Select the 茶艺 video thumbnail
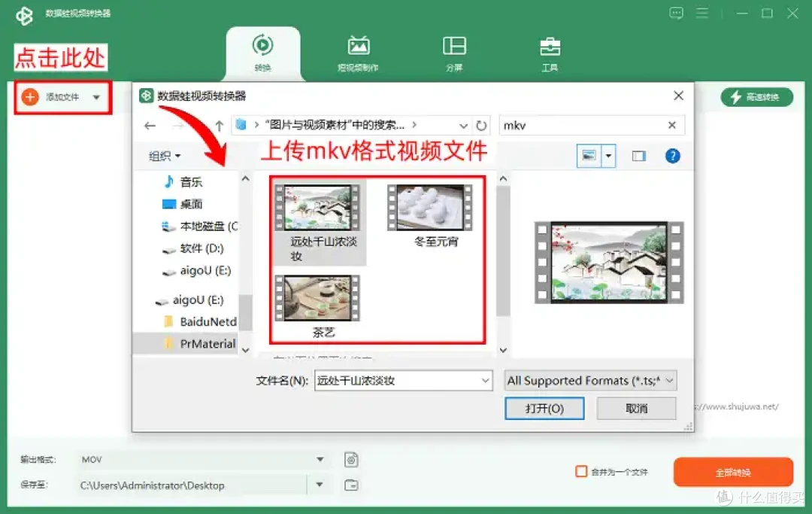Screen dimensions: 812x514 (317, 299)
